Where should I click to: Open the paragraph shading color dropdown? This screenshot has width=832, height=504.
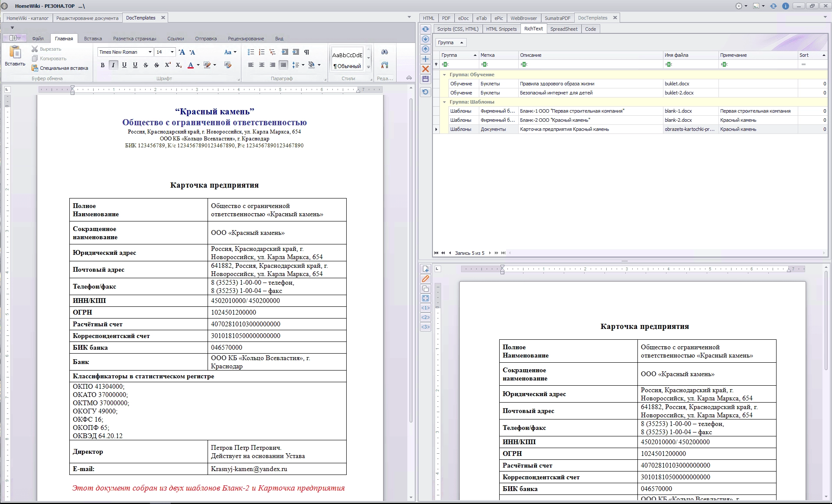point(319,65)
